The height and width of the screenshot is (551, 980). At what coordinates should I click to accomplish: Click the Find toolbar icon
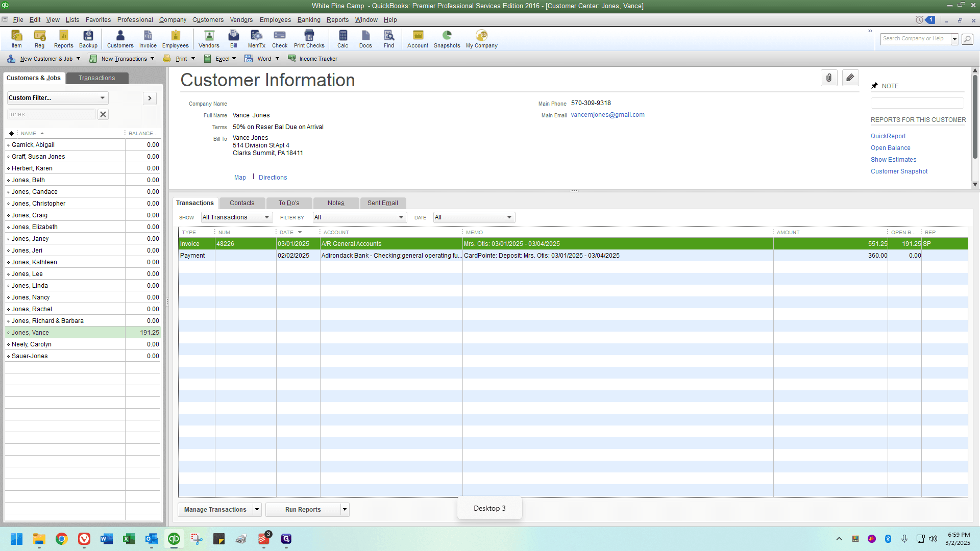point(389,39)
